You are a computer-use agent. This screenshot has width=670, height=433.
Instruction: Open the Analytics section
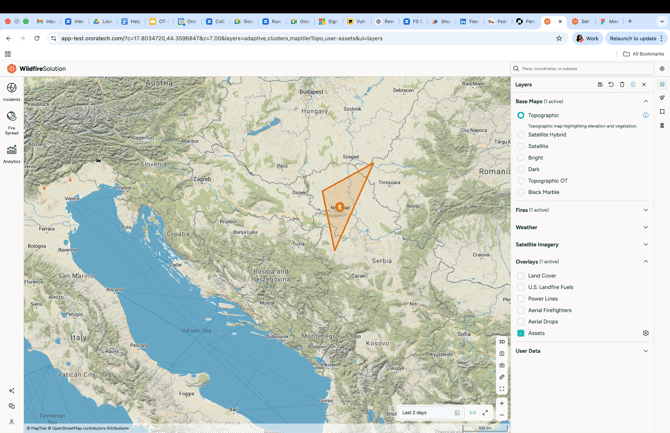11,153
